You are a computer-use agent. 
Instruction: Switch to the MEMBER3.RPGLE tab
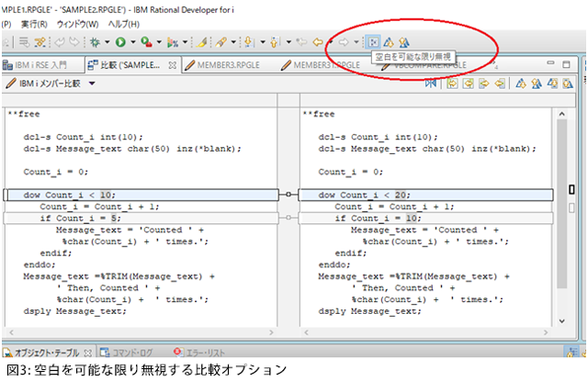pos(222,65)
